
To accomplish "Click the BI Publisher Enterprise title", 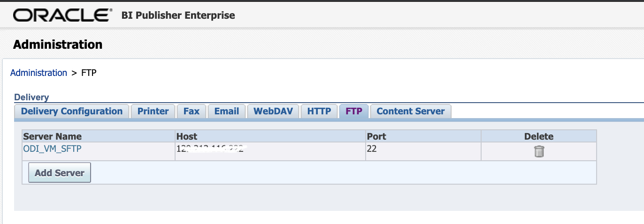I will pyautogui.click(x=178, y=15).
